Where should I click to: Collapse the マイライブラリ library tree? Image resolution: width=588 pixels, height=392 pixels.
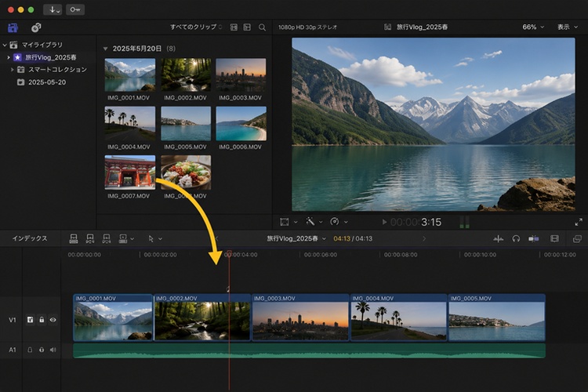coord(5,45)
